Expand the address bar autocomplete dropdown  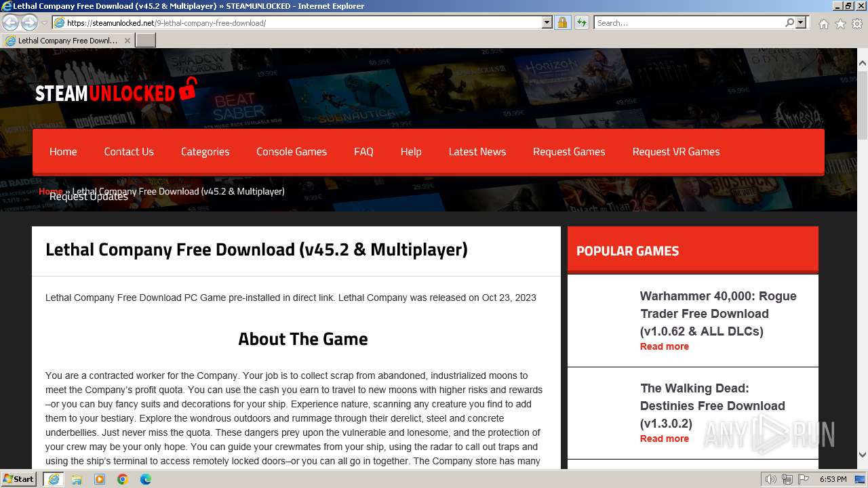[x=547, y=22]
